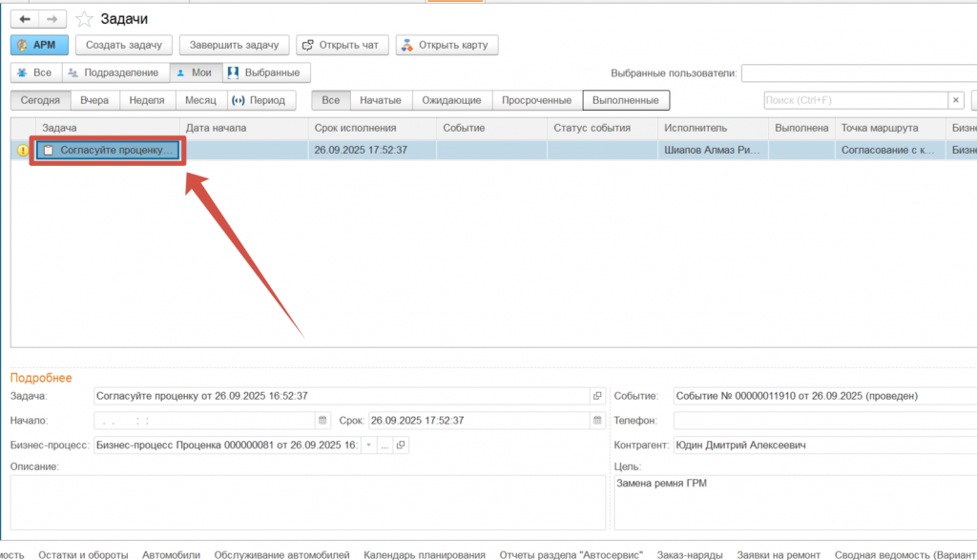Open calendar picker for Начало field
The height and width of the screenshot is (560, 977).
(322, 421)
